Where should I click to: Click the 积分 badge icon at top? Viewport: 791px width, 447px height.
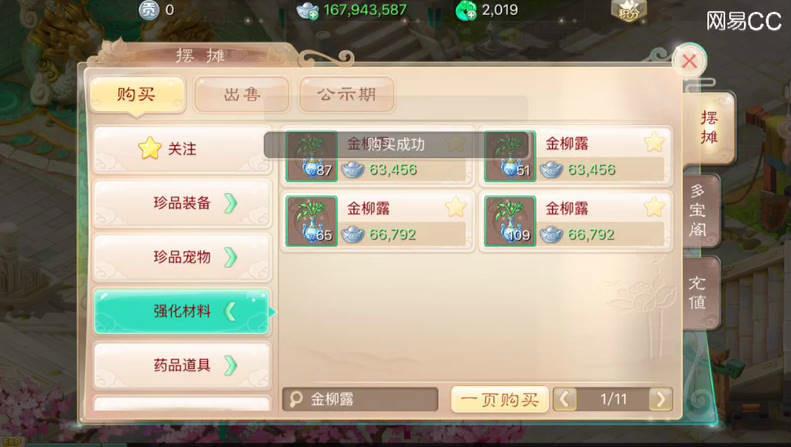click(x=629, y=10)
